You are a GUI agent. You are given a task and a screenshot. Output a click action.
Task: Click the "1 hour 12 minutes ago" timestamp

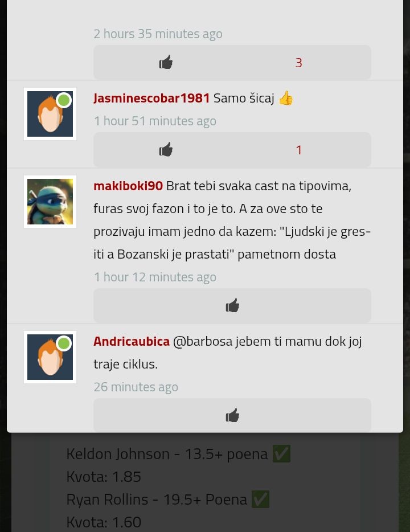(155, 277)
